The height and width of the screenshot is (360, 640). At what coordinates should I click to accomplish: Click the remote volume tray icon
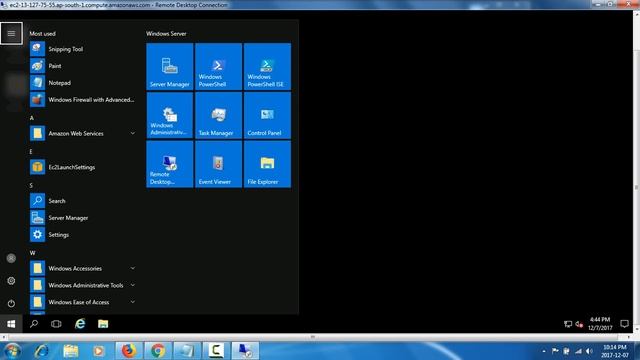click(x=579, y=324)
